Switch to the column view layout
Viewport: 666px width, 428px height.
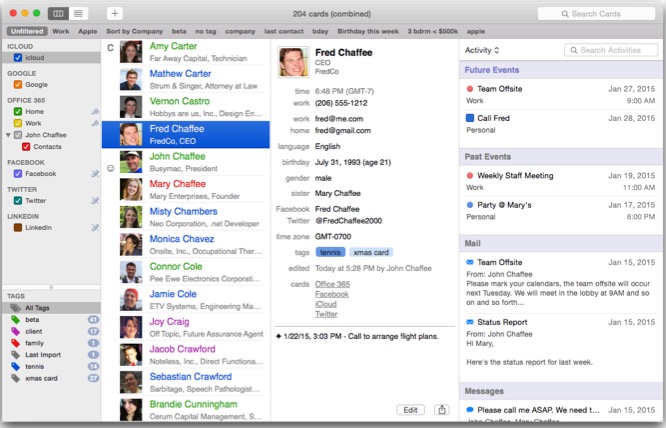click(x=58, y=14)
